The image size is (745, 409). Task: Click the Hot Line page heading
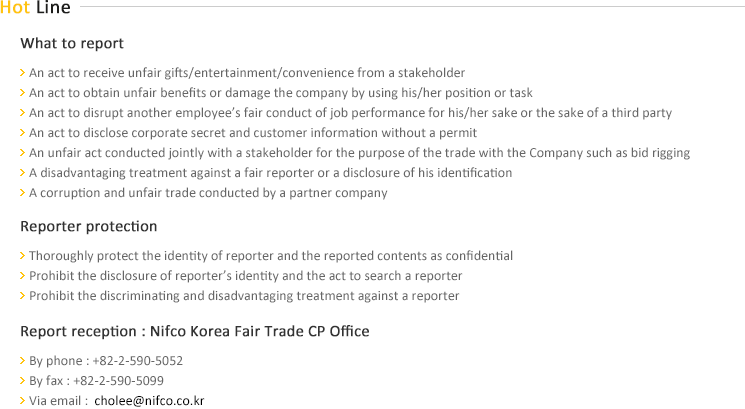35,8
